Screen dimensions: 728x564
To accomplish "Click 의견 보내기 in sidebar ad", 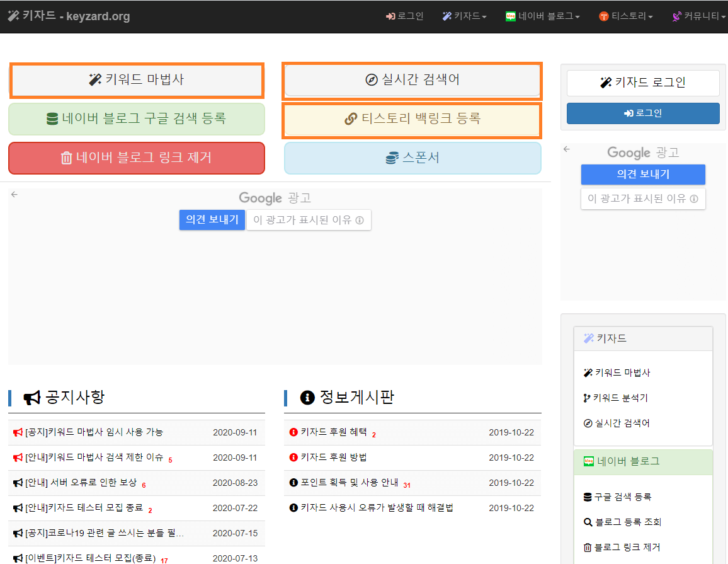I will pos(643,174).
